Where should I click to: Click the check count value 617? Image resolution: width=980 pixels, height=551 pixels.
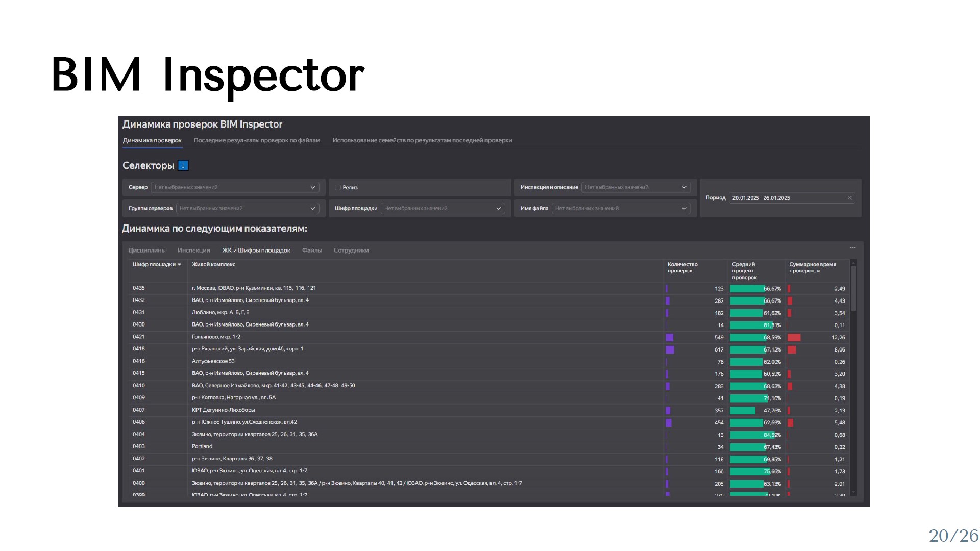[x=719, y=350]
